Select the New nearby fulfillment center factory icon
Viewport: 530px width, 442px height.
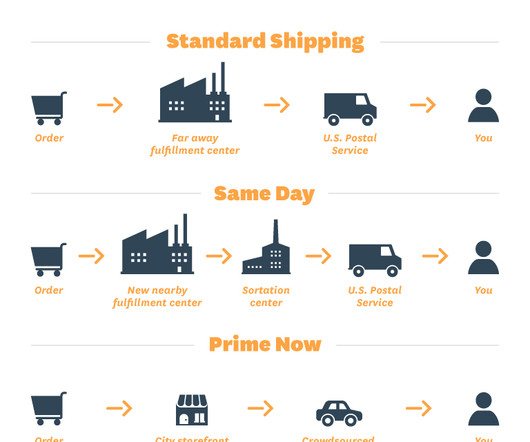[157, 244]
